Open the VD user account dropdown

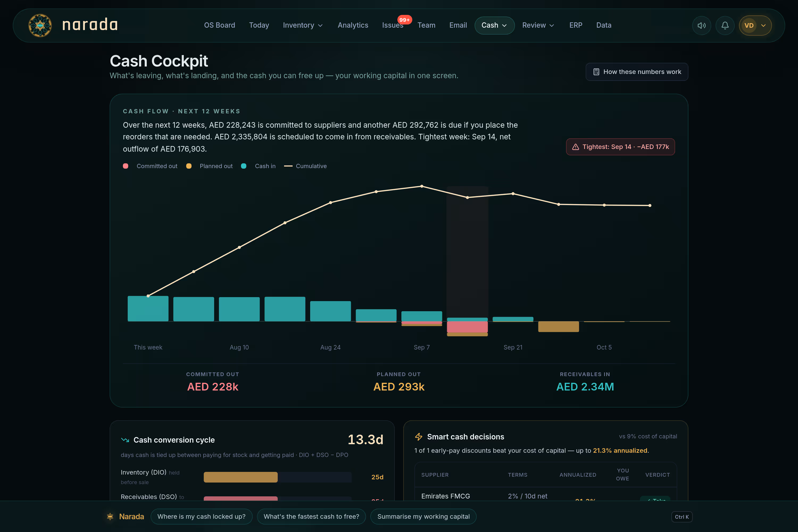(x=755, y=26)
